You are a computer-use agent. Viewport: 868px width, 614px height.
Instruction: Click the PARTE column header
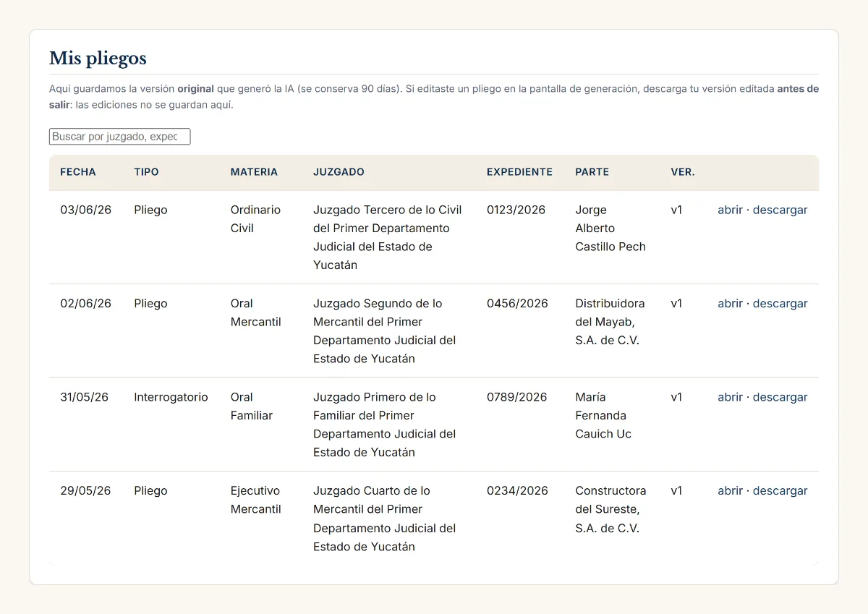(592, 172)
